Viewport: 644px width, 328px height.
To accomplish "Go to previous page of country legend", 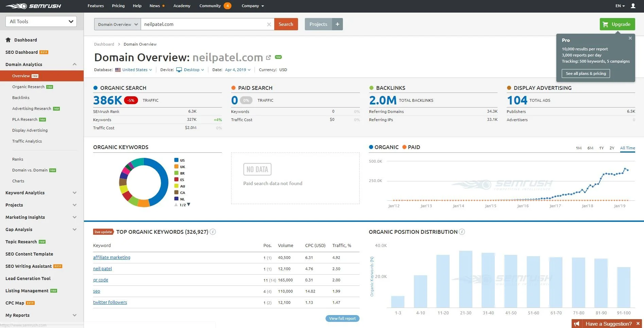I will click(176, 204).
